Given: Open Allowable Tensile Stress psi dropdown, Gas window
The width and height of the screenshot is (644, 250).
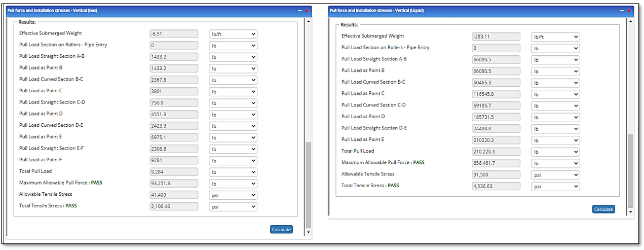Looking at the screenshot, I should coord(233,195).
